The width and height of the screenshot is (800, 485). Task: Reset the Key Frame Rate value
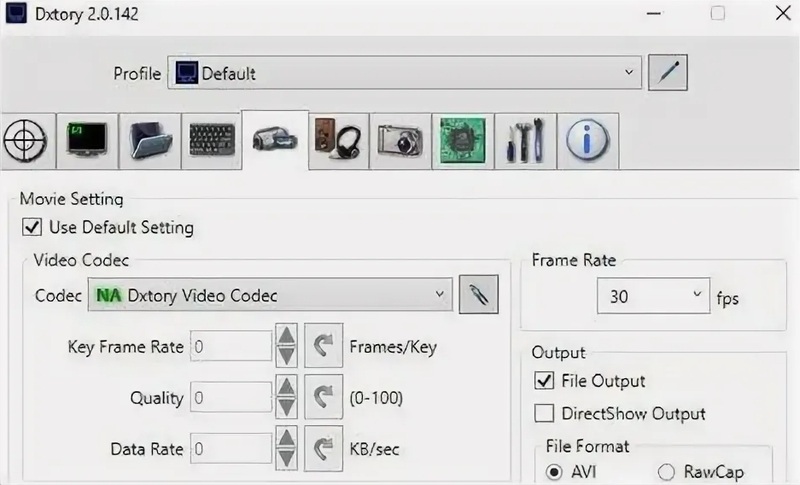[x=323, y=348]
